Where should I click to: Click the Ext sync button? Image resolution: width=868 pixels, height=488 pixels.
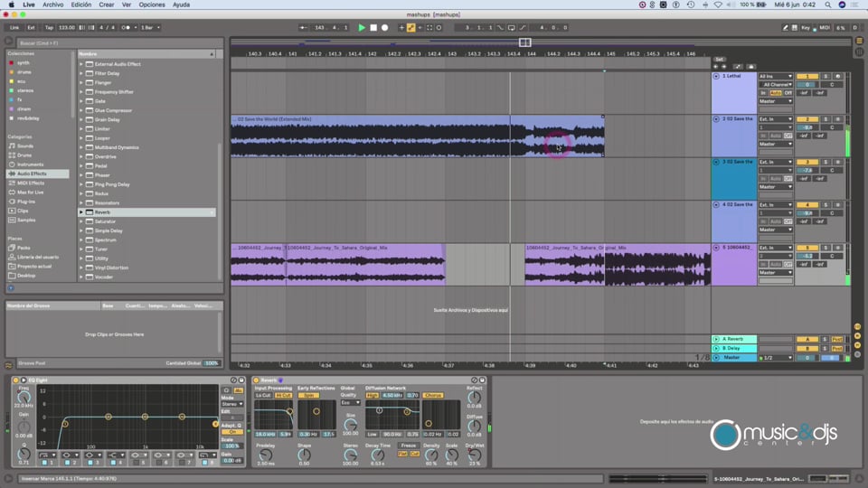(31, 27)
